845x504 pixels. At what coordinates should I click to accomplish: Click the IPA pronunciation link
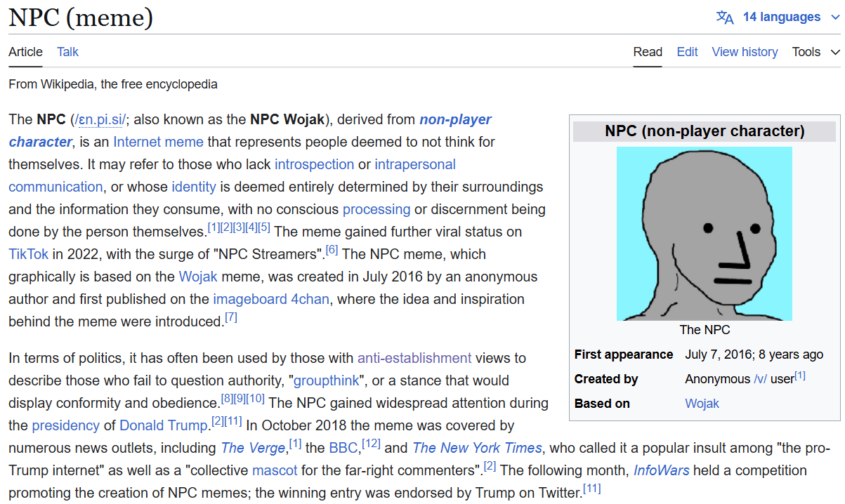coord(100,120)
